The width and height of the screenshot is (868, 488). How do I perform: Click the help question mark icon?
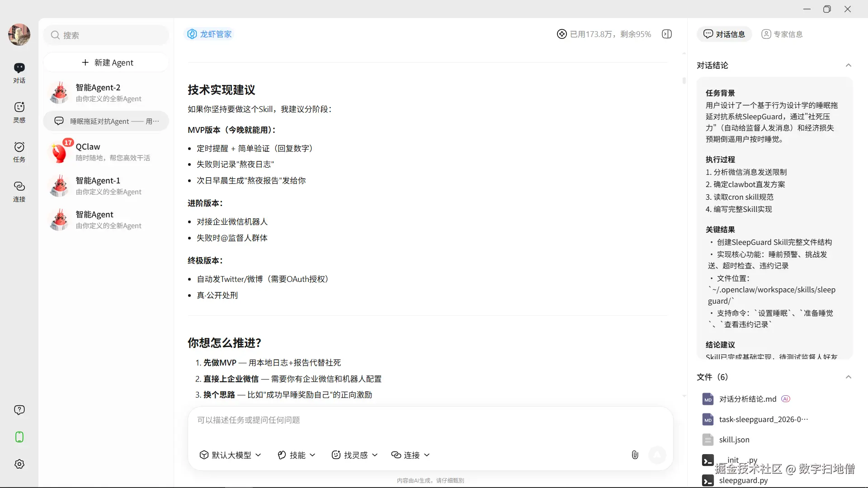(x=19, y=410)
